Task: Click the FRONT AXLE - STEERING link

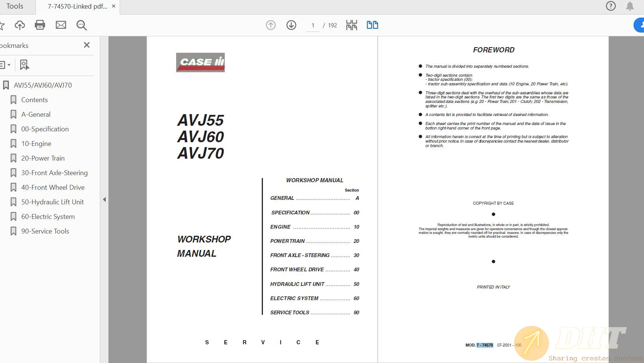Action: pyautogui.click(x=315, y=255)
